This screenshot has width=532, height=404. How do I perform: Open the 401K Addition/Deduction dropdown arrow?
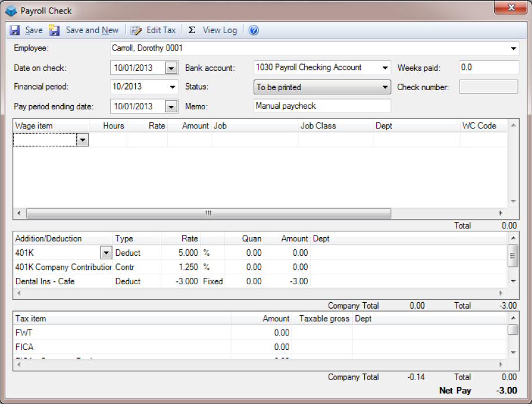coord(106,253)
